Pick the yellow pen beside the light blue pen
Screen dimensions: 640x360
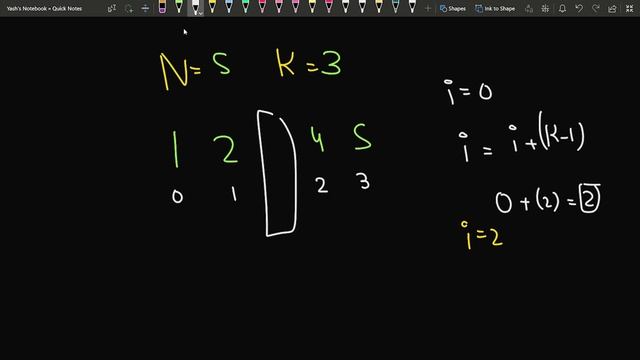point(212,7)
